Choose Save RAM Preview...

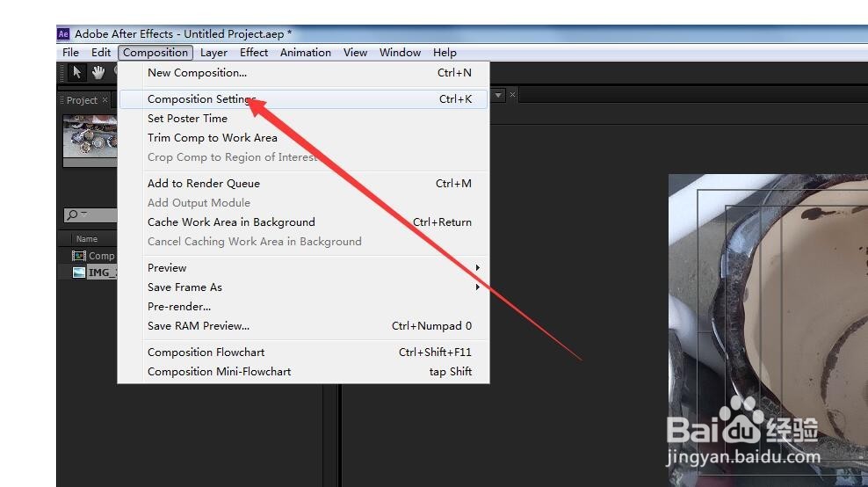click(303, 326)
